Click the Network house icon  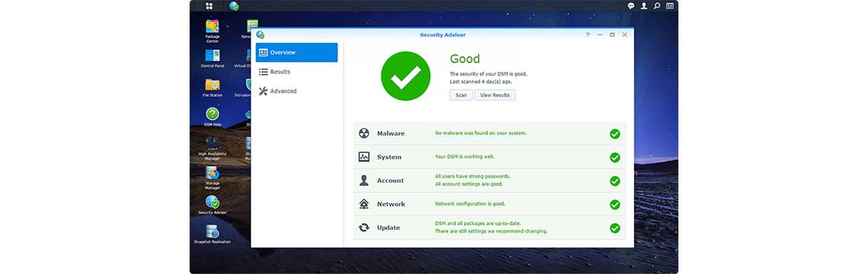coord(364,204)
